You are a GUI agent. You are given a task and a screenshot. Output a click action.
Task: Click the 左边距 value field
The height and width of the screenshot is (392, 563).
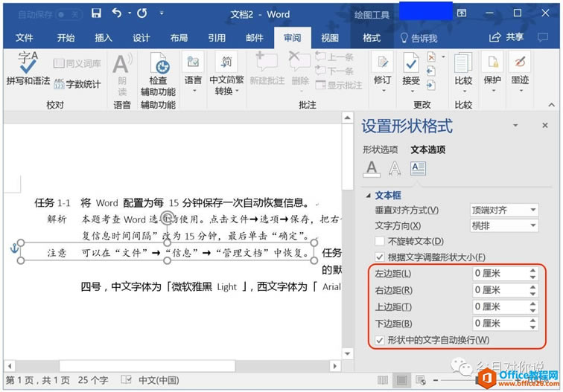tap(500, 273)
